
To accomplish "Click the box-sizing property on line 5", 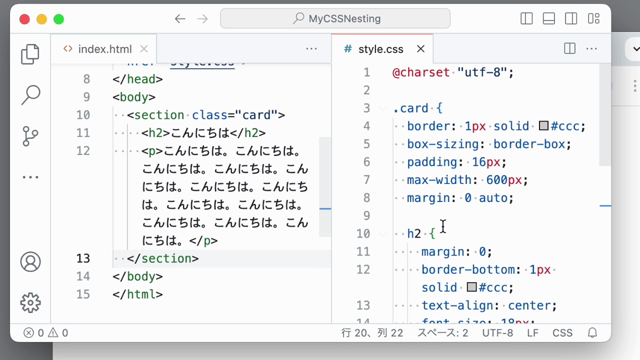I will click(443, 144).
